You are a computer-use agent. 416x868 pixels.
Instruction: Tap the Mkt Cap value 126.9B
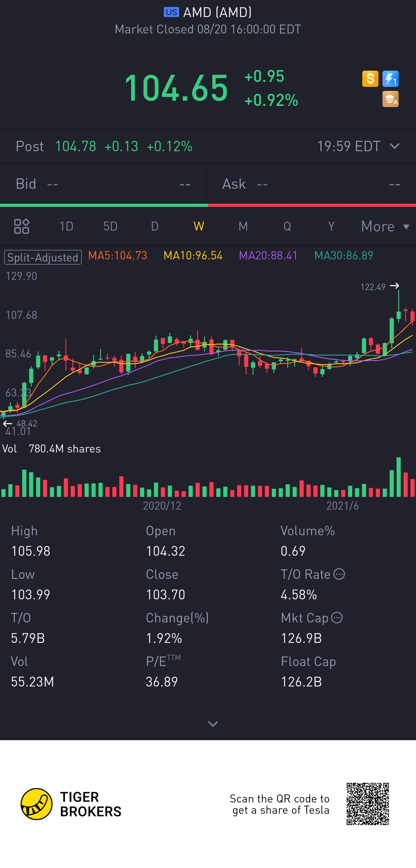(x=301, y=638)
